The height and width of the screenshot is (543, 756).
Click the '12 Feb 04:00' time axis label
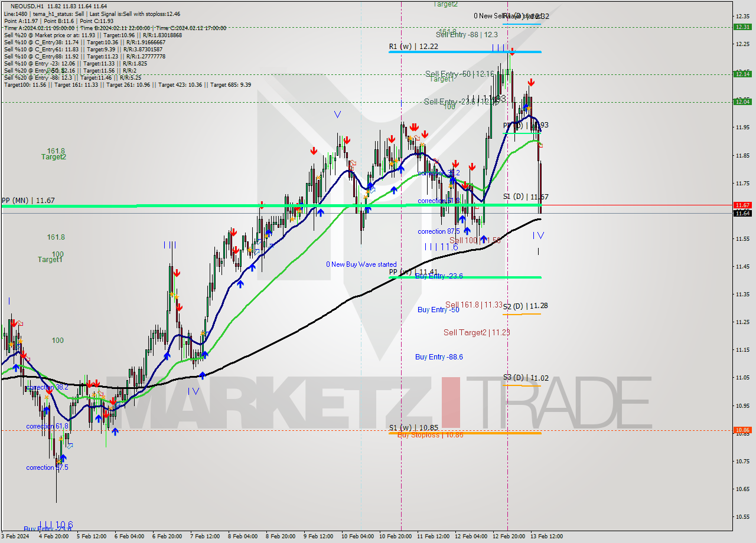tap(471, 537)
